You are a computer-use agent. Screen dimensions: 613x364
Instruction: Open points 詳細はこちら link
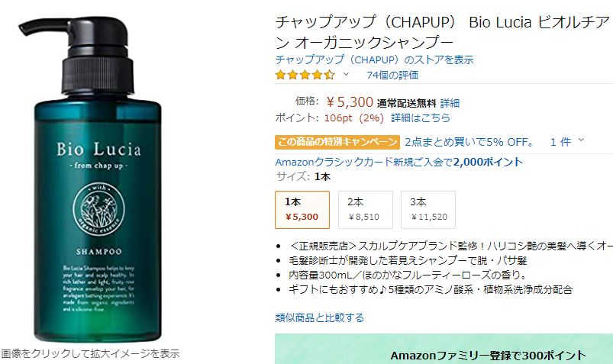(421, 118)
